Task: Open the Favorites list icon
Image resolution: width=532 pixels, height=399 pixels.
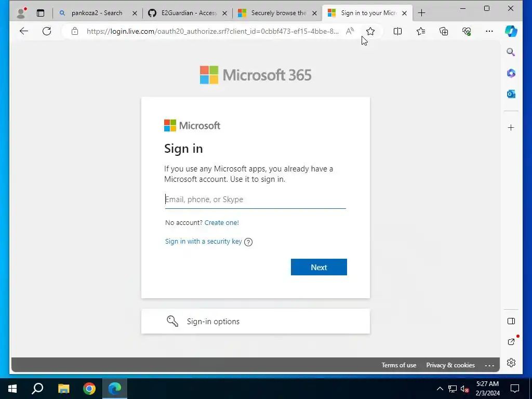Action: click(421, 31)
